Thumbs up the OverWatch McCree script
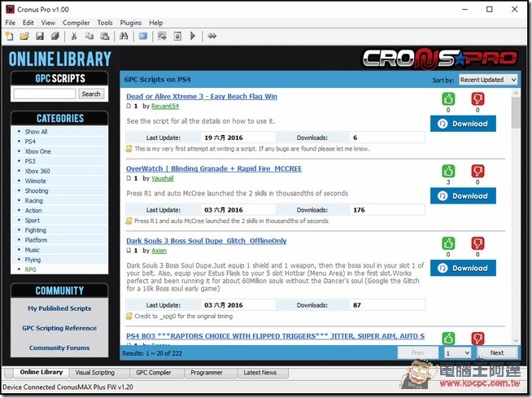The height and width of the screenshot is (398, 532). click(448, 171)
